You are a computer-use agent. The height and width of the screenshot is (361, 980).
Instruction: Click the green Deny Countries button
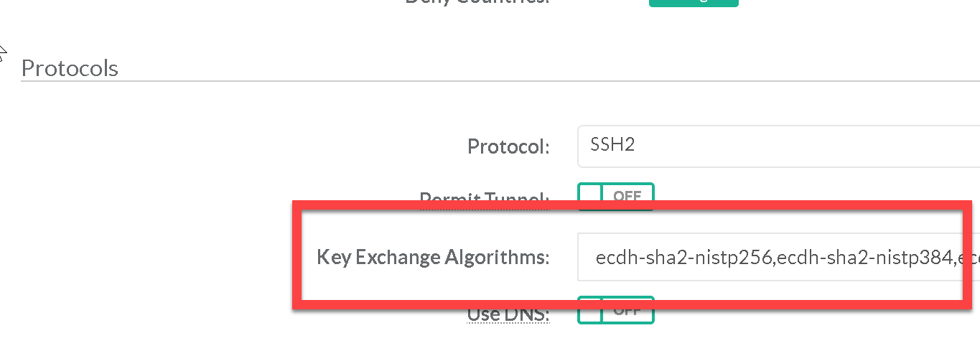pyautogui.click(x=694, y=2)
